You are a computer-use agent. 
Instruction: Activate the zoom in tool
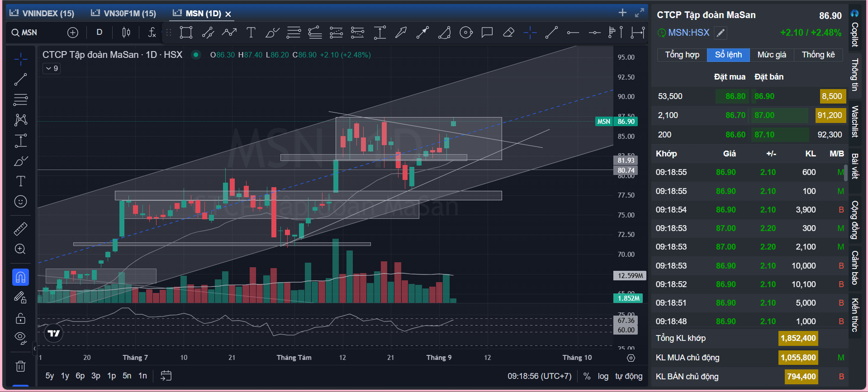coord(20,249)
